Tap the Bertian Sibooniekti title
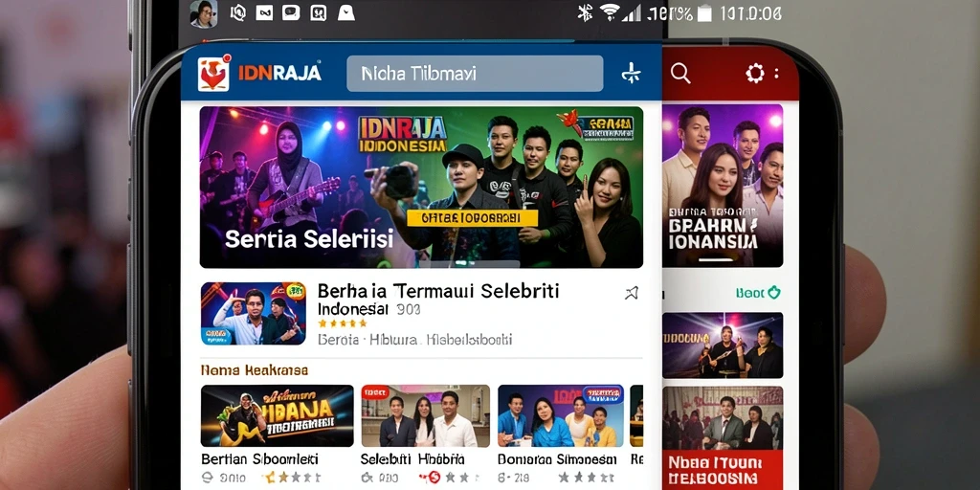980x490 pixels. pyautogui.click(x=260, y=459)
